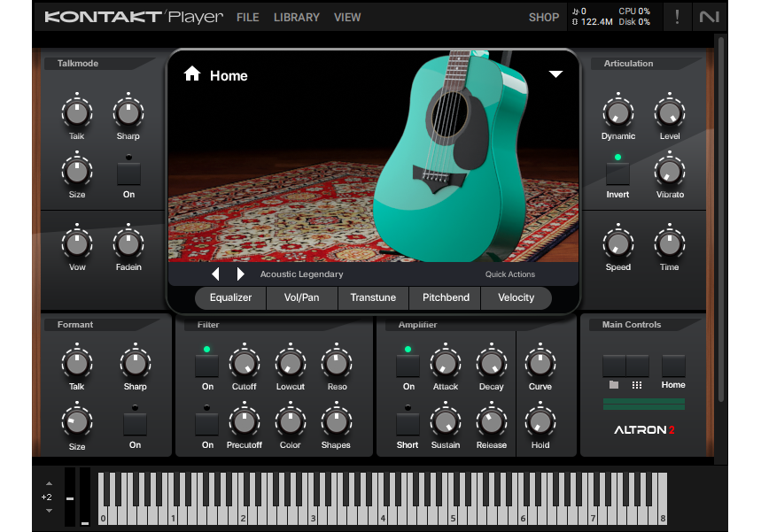761x532 pixels.
Task: Click the Talkmode Sharp knob
Action: (128, 113)
